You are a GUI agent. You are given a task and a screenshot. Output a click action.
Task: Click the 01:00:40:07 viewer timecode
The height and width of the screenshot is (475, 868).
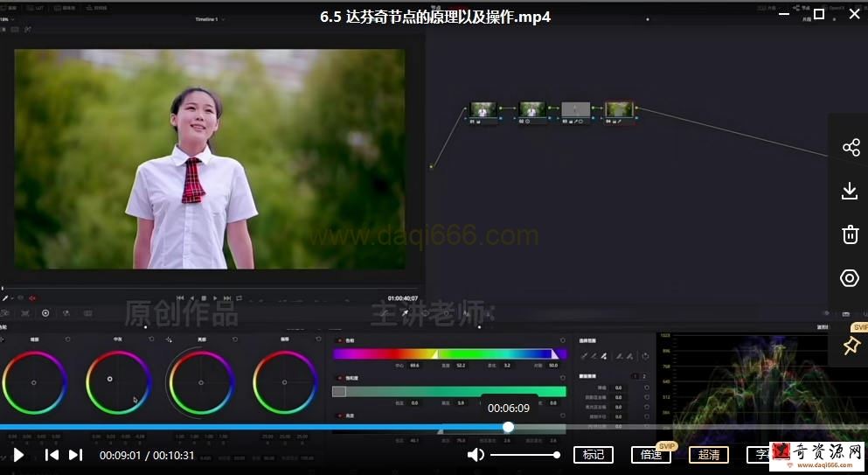402,298
